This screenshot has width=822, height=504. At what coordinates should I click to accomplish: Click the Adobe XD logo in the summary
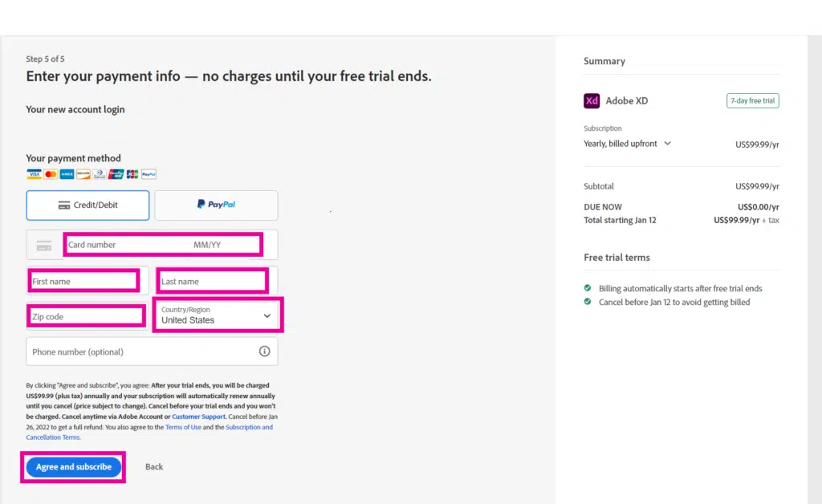(592, 100)
